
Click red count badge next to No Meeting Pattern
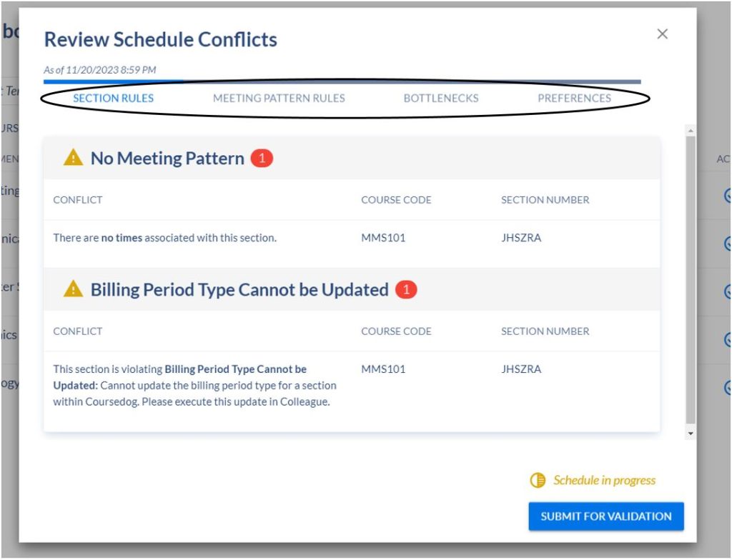click(262, 159)
